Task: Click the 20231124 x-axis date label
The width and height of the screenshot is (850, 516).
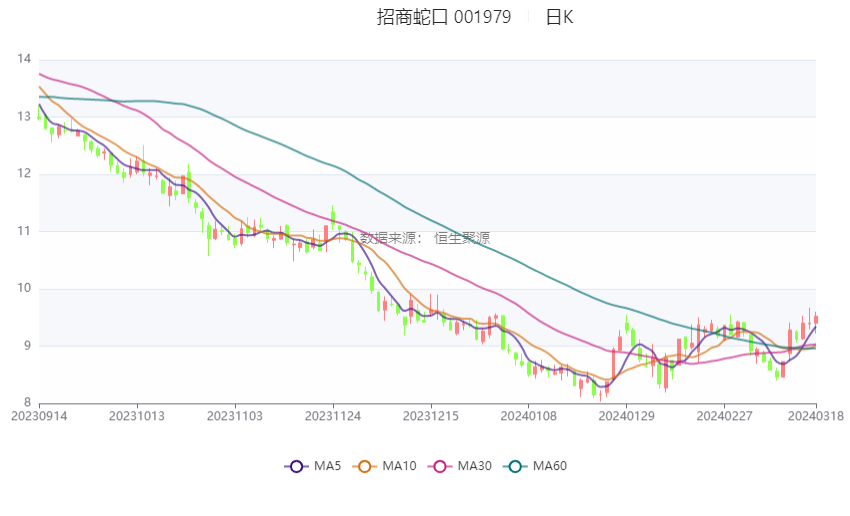Action: [x=333, y=414]
